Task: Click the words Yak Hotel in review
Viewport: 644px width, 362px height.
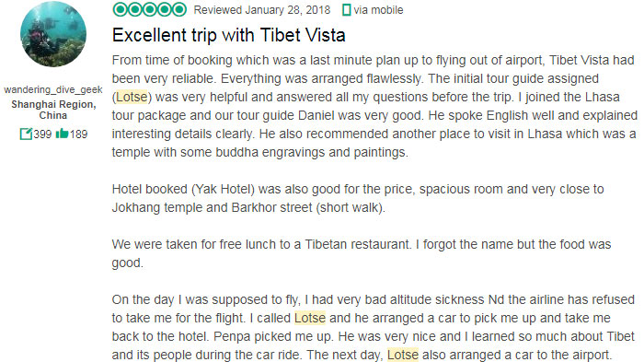Action: point(223,189)
